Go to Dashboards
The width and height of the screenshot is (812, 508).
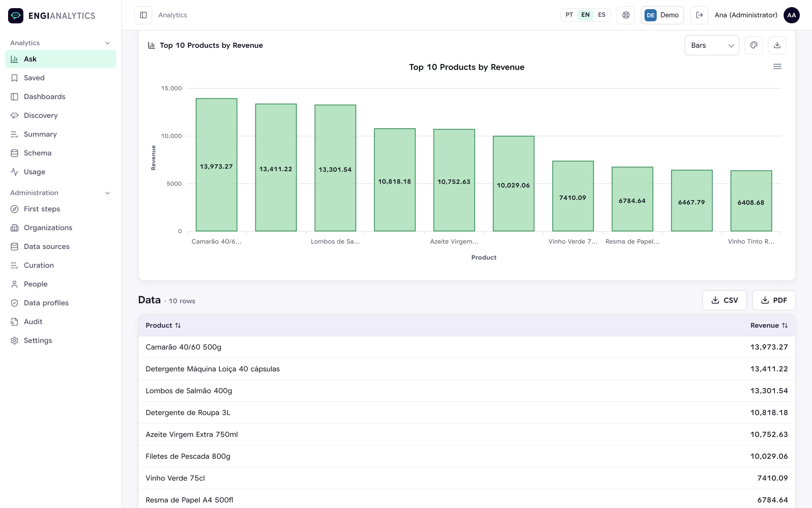click(60, 97)
